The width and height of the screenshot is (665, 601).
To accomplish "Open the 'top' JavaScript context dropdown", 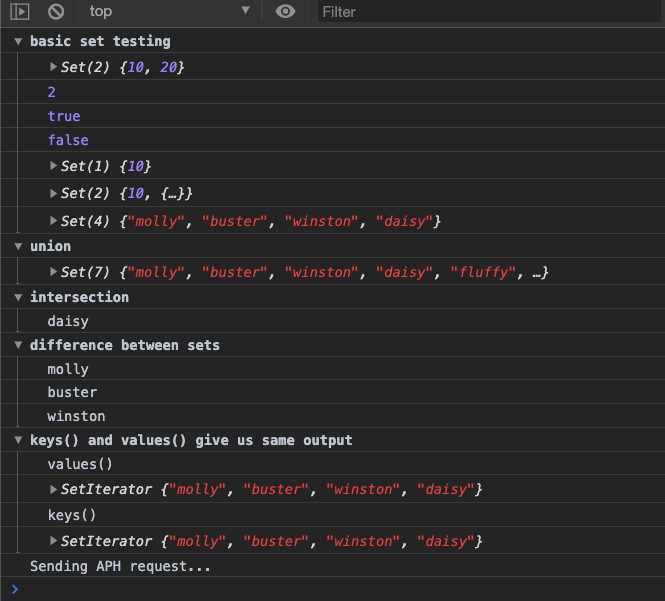I will tap(170, 11).
